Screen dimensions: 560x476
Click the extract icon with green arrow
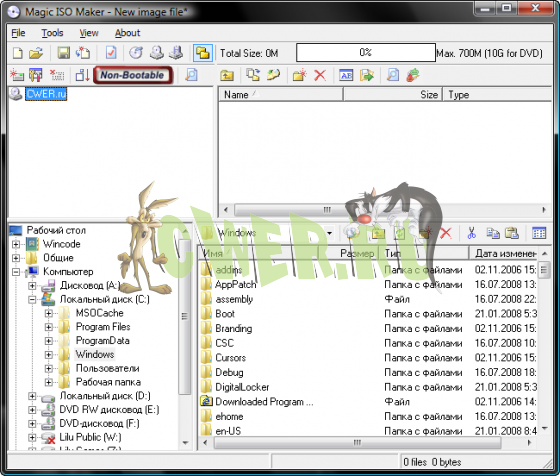tap(367, 75)
